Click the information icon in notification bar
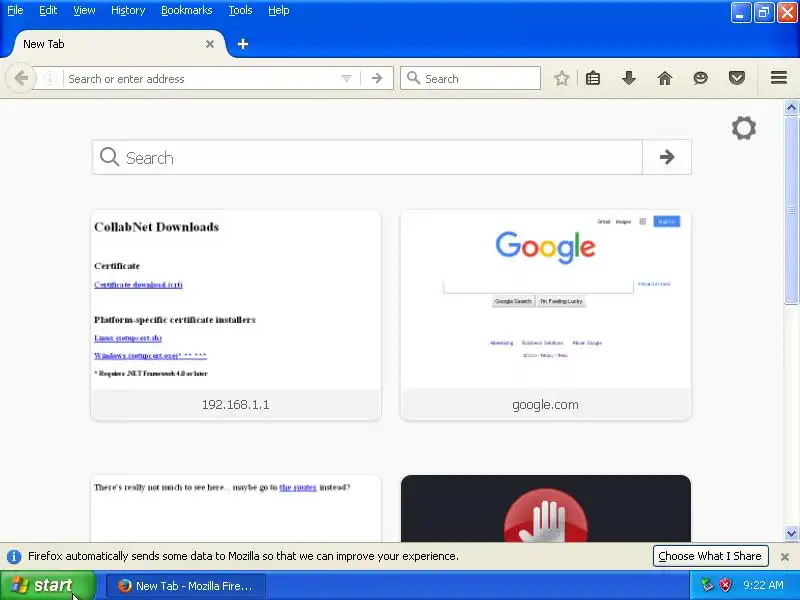This screenshot has width=800, height=600. [x=14, y=557]
